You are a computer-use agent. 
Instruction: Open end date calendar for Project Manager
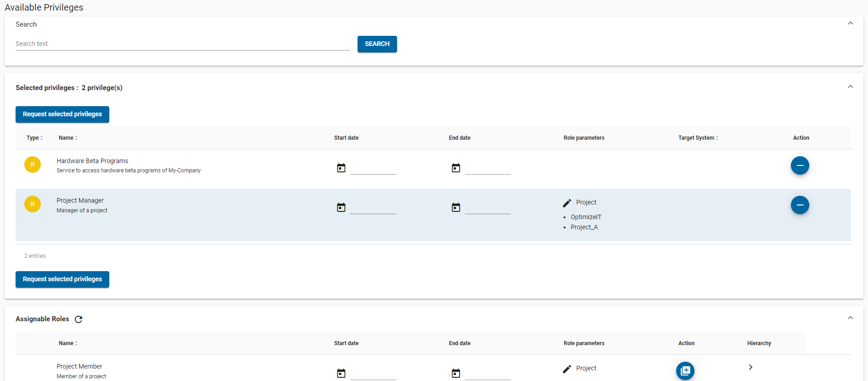[x=456, y=207]
